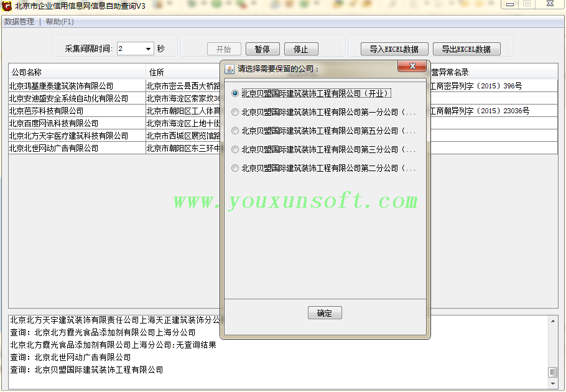Open the 数据管理 menu

[19, 22]
